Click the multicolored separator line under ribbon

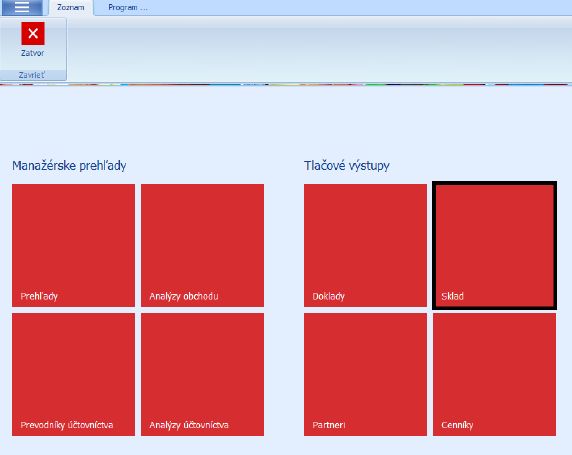point(286,84)
